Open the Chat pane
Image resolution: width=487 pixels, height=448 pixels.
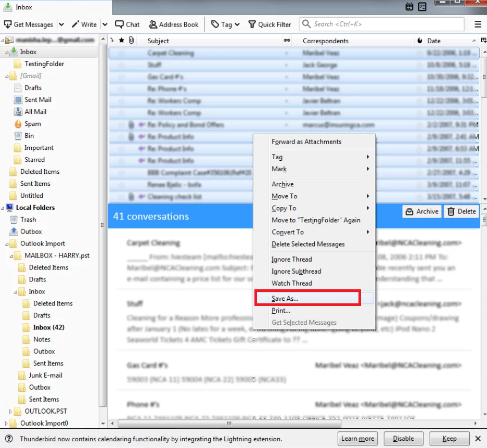coord(127,24)
